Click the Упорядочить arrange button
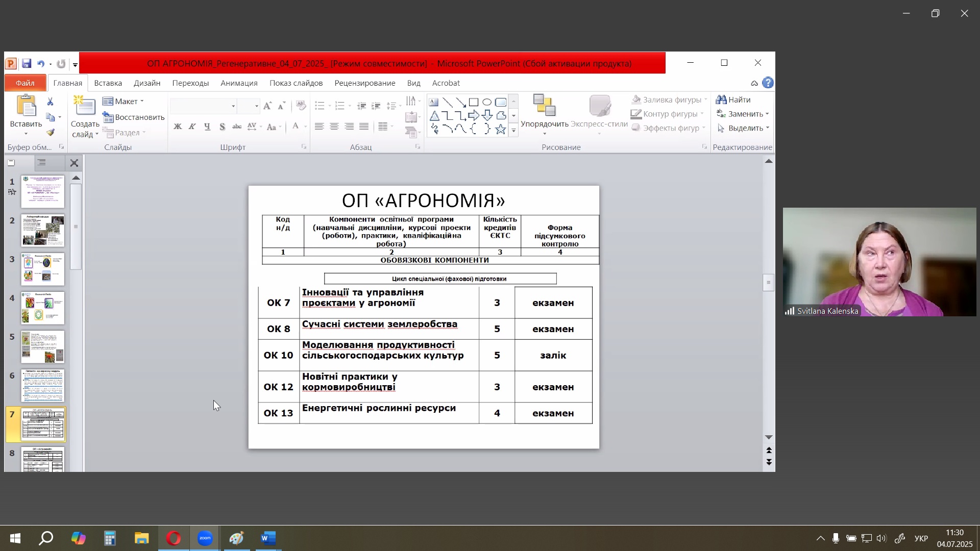This screenshot has height=551, width=980. pos(544,113)
